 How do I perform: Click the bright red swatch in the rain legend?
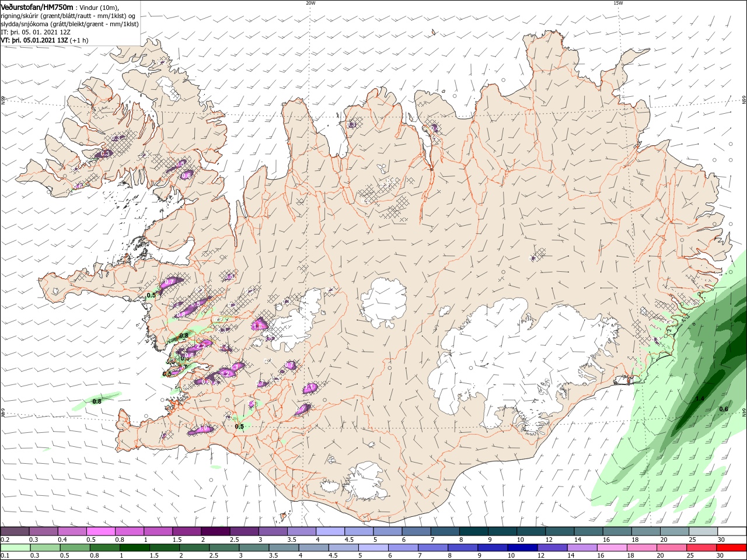coord(731,548)
